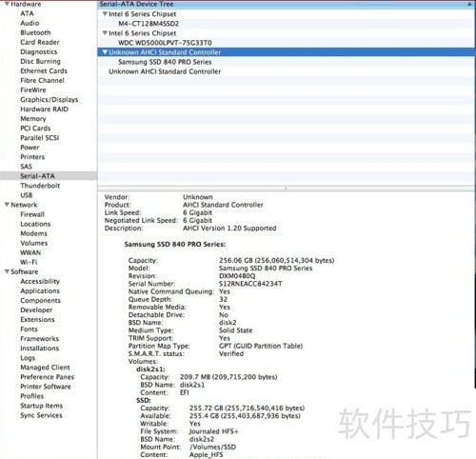Screen dimensions: 476x459
Task: Open Profiles under Software
Action: 32,396
